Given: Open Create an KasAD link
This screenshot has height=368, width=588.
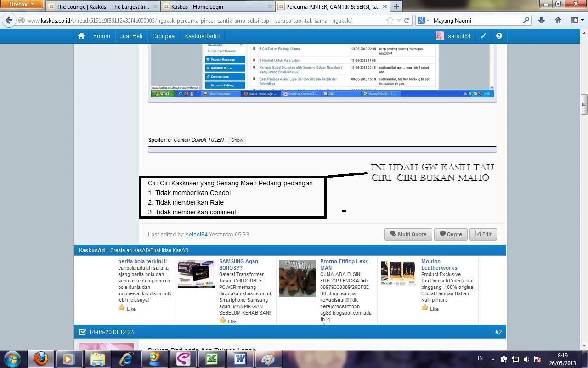Looking at the screenshot, I should [149, 250].
